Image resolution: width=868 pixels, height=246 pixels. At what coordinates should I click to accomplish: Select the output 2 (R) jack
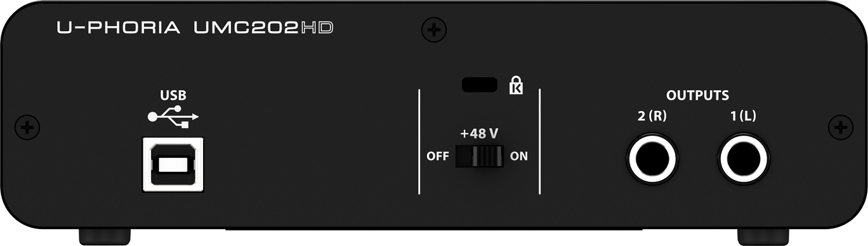tap(652, 157)
